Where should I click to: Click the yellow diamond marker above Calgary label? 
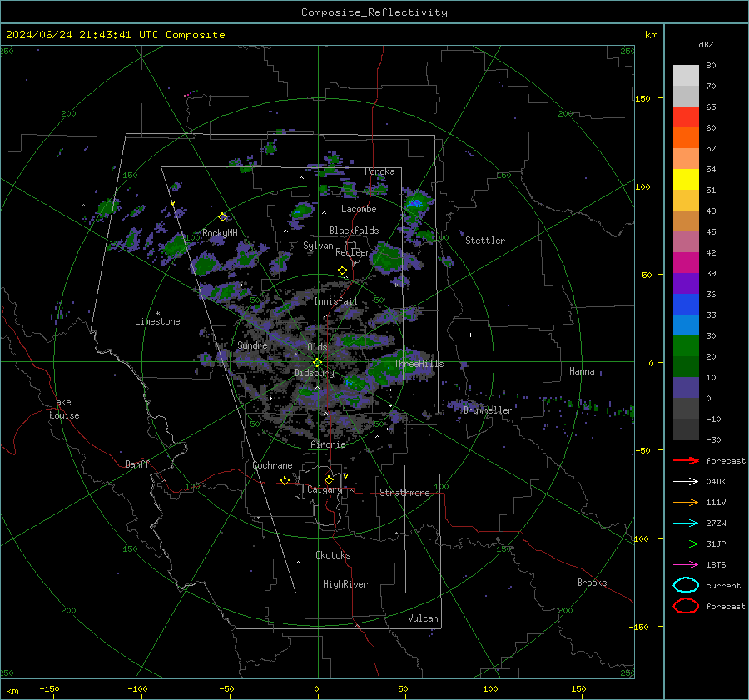tap(329, 479)
